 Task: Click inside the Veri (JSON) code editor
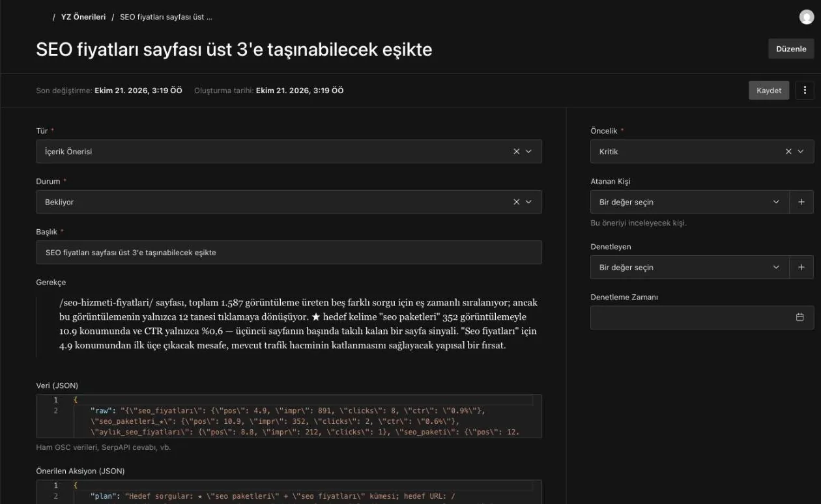point(289,415)
